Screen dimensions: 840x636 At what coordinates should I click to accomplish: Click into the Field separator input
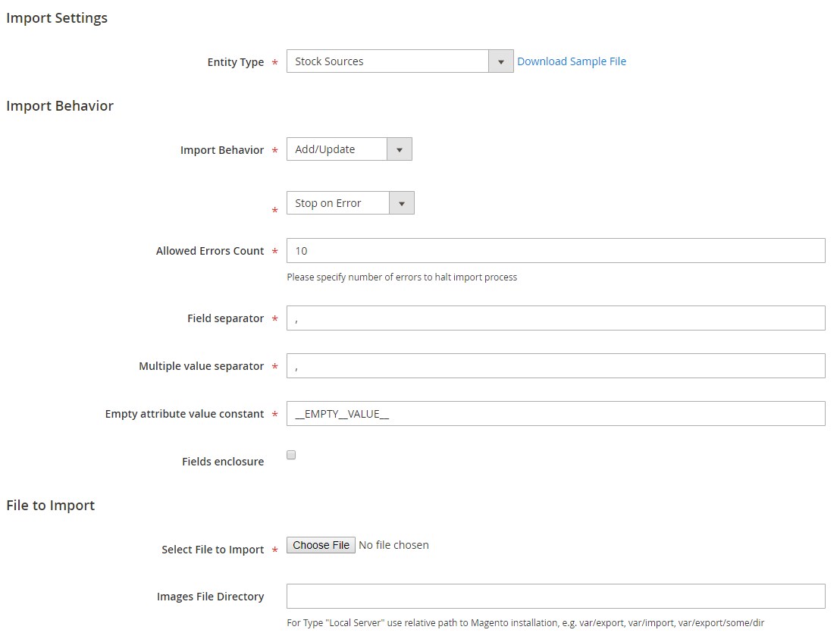[555, 318]
